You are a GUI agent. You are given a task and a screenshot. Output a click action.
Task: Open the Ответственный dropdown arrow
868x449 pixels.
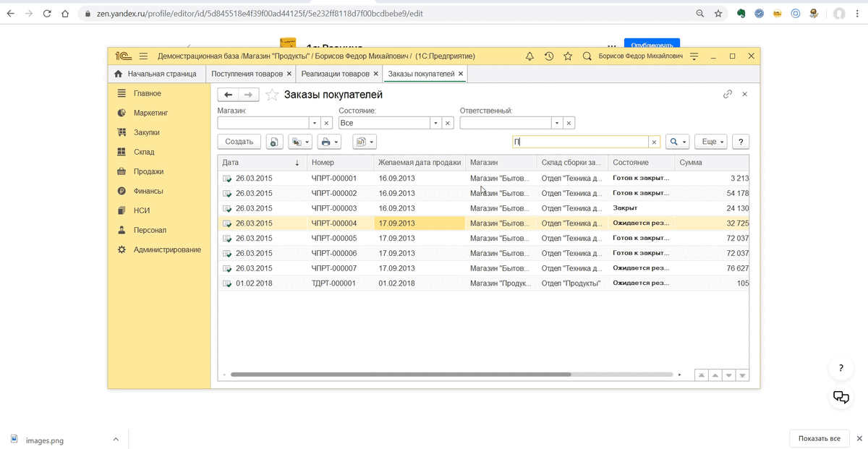[557, 123]
